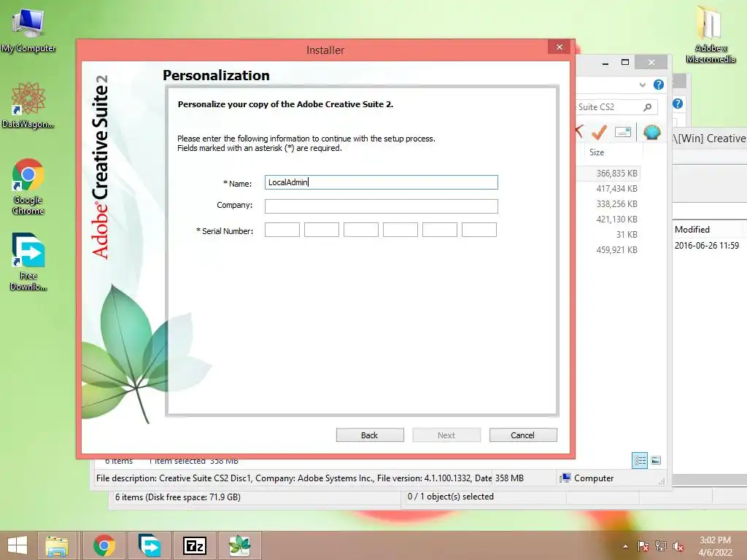Click the sixth Serial Number box
This screenshot has height=560, width=747.
click(479, 230)
